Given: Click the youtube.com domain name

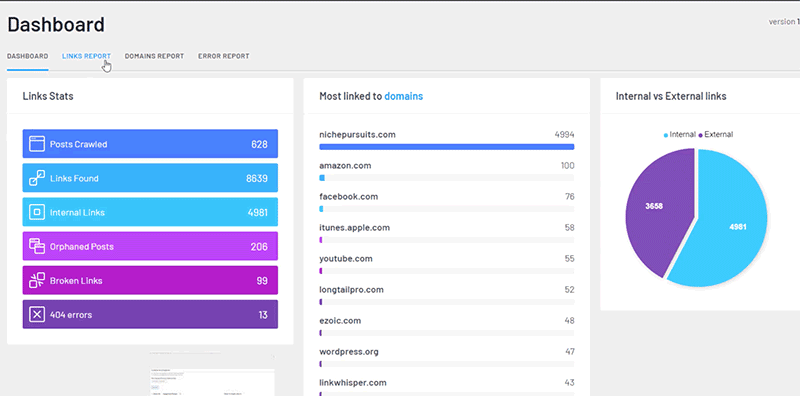Looking at the screenshot, I should (x=346, y=259).
